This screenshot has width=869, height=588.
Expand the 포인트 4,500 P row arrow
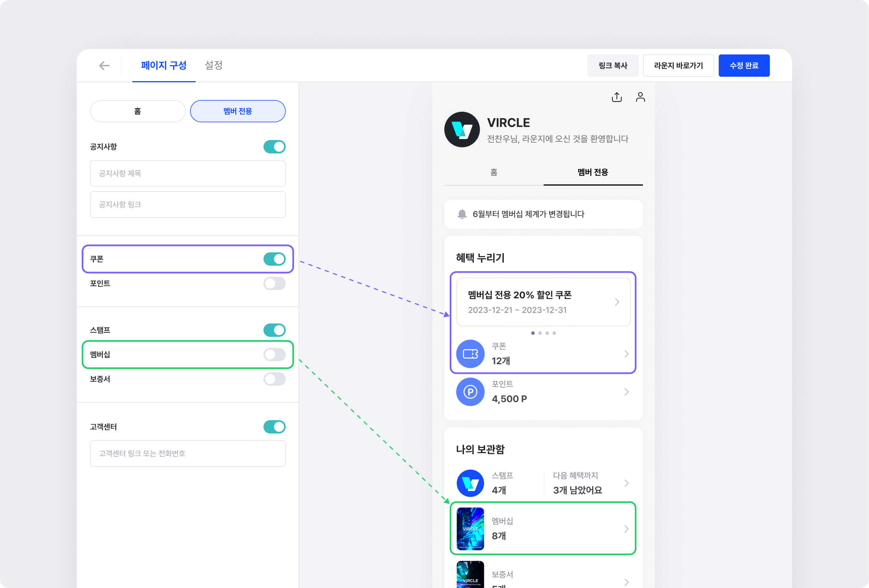pos(626,392)
